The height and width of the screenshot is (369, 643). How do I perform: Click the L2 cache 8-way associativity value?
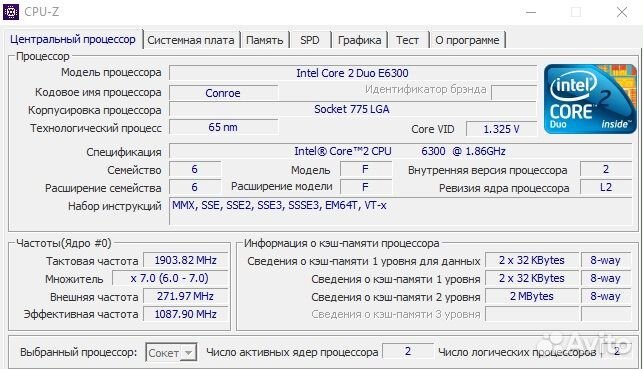[x=606, y=296]
